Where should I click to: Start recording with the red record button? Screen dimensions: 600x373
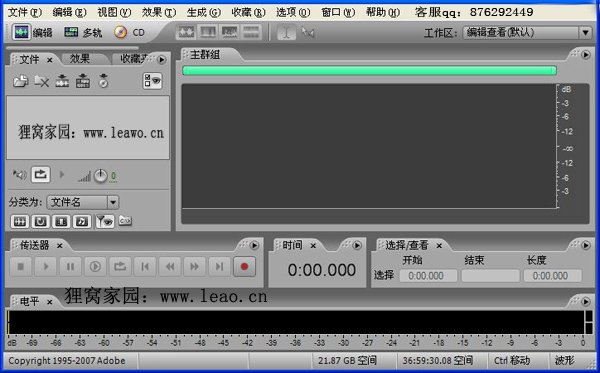point(245,266)
